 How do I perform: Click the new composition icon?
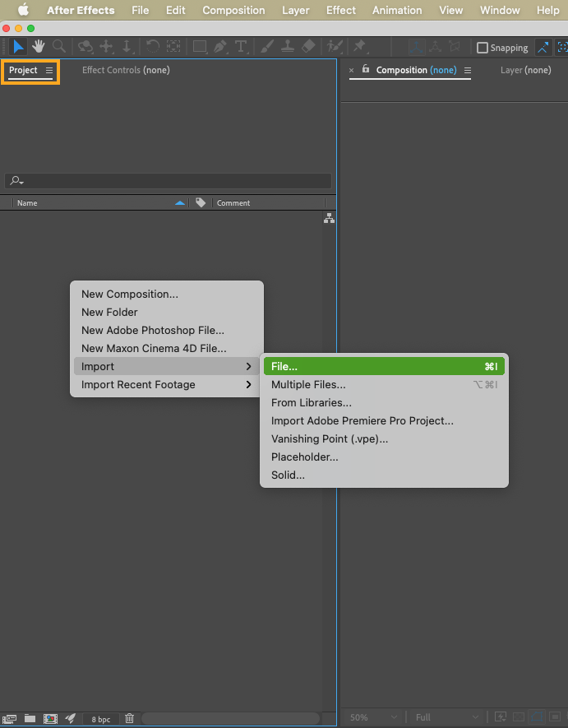point(50,718)
